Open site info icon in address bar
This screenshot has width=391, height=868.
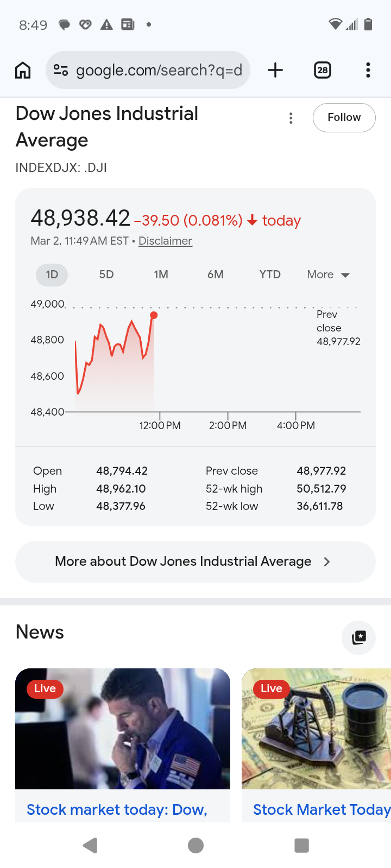tap(61, 70)
